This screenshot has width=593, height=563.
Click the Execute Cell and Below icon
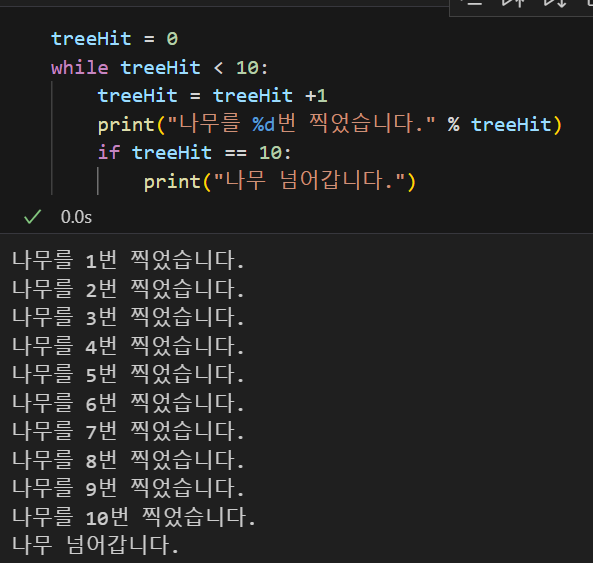point(555,3)
